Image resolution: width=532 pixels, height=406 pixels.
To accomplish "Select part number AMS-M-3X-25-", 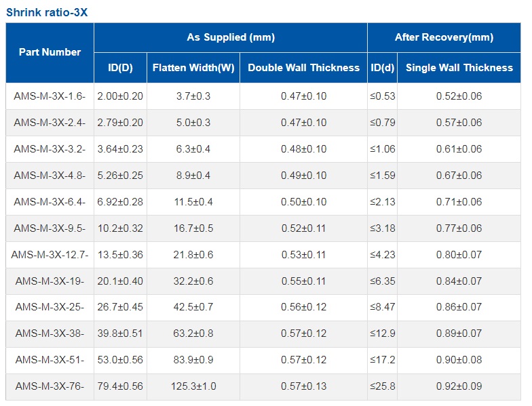I will tap(50, 307).
